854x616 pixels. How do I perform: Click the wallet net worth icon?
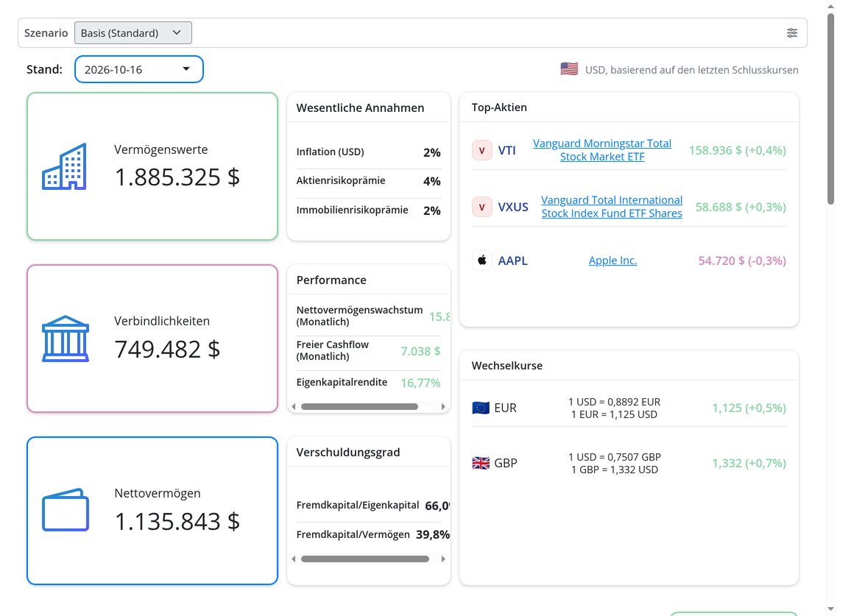pos(66,510)
